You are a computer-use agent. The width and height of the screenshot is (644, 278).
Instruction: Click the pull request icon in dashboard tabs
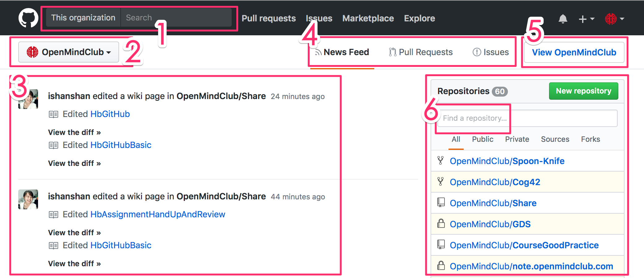point(393,52)
